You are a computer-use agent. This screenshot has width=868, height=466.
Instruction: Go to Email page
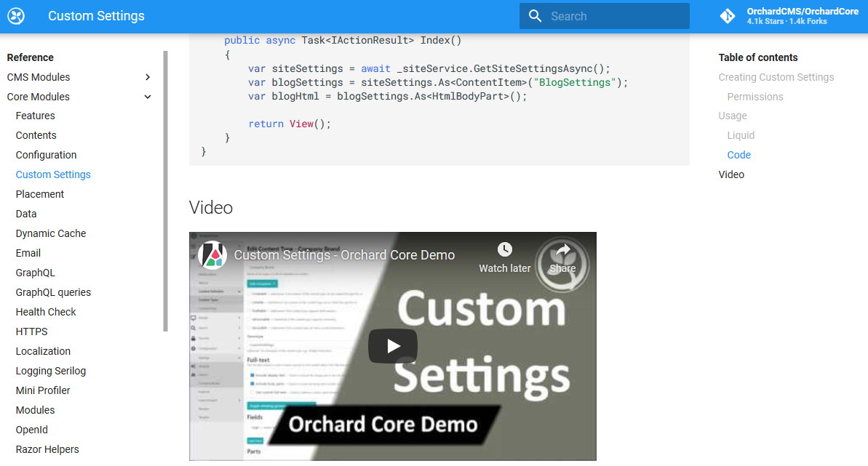pos(28,253)
